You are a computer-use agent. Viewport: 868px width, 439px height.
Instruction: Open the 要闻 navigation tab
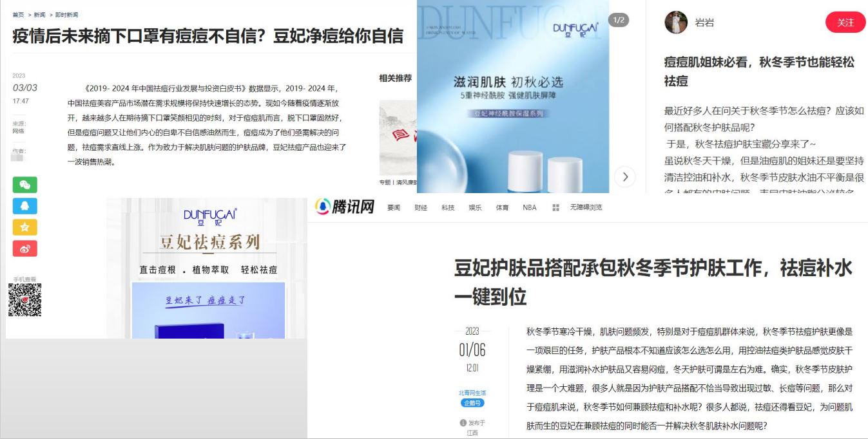coord(394,208)
